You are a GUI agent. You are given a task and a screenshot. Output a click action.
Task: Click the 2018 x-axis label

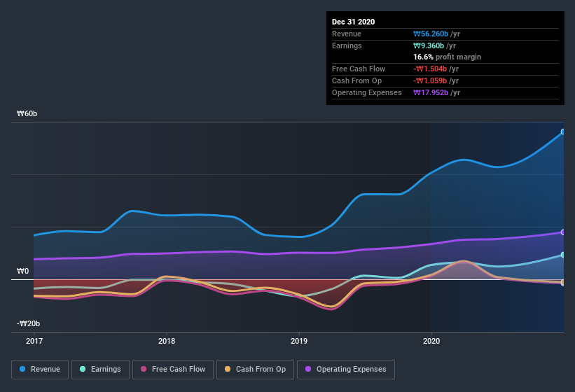click(x=167, y=341)
